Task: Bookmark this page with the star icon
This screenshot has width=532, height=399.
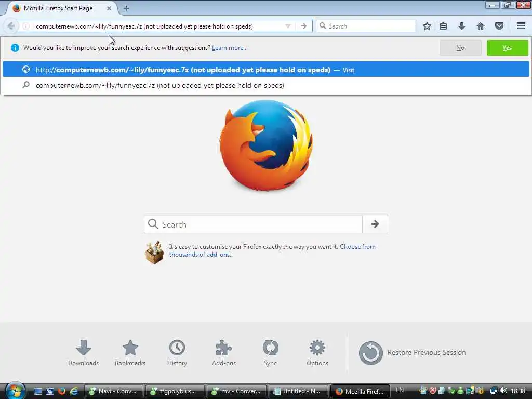Action: coord(427,26)
